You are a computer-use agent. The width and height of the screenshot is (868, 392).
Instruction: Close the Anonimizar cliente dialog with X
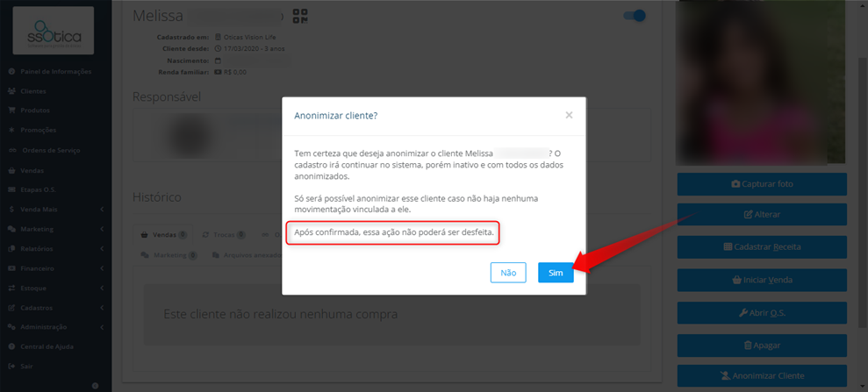[x=569, y=116]
